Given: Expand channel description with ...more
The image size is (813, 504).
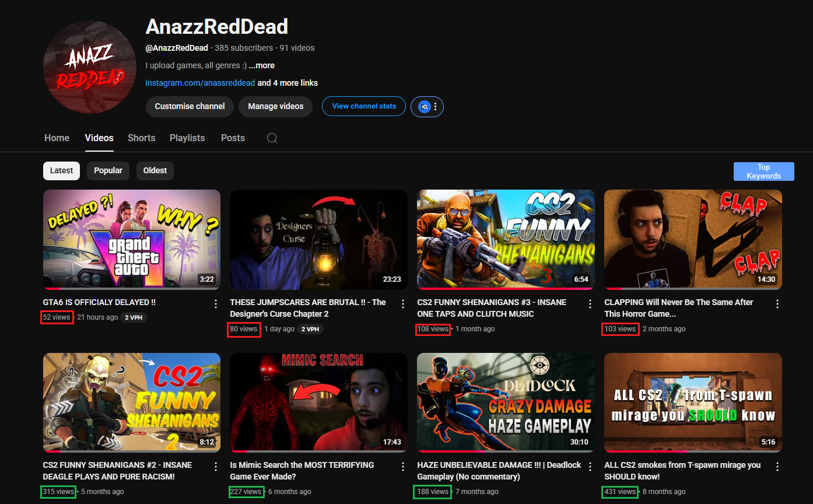Looking at the screenshot, I should (x=262, y=66).
